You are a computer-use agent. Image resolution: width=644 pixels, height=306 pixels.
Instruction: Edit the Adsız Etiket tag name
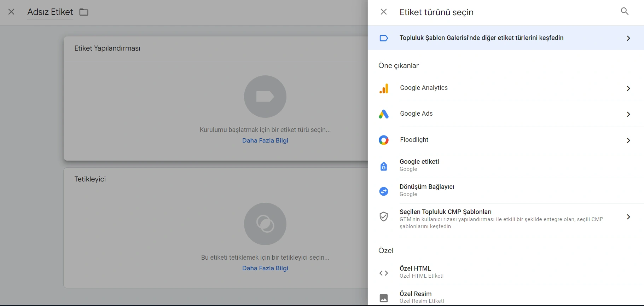(x=50, y=12)
